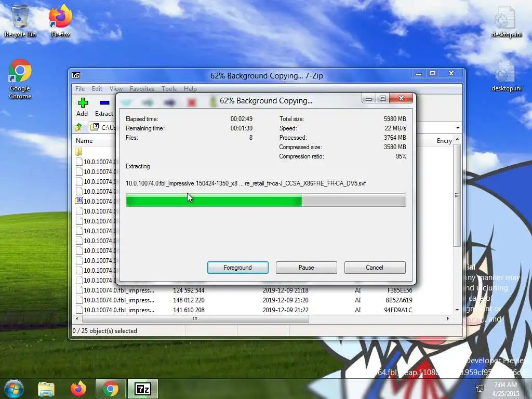
Task: Click the Encry column header
Action: 444,140
